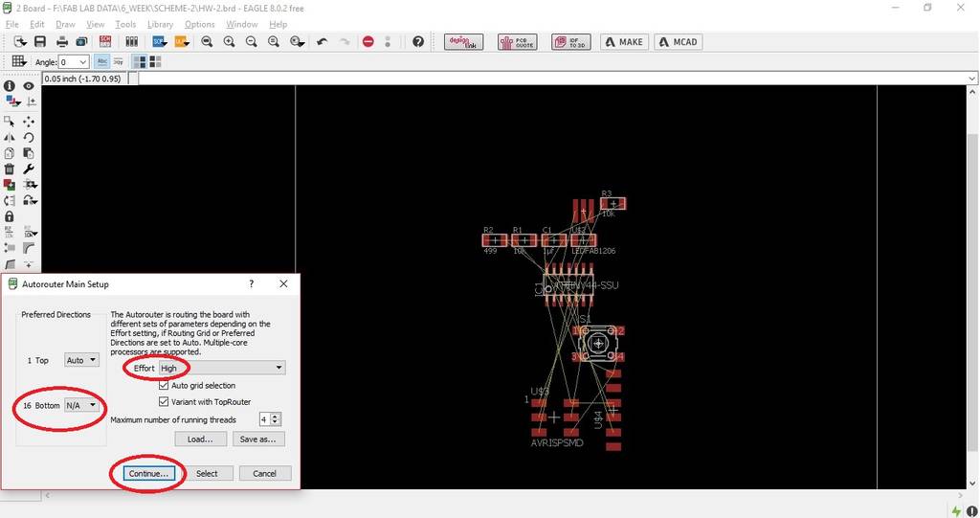
Task: Select the Mark origin tool
Action: [x=32, y=101]
